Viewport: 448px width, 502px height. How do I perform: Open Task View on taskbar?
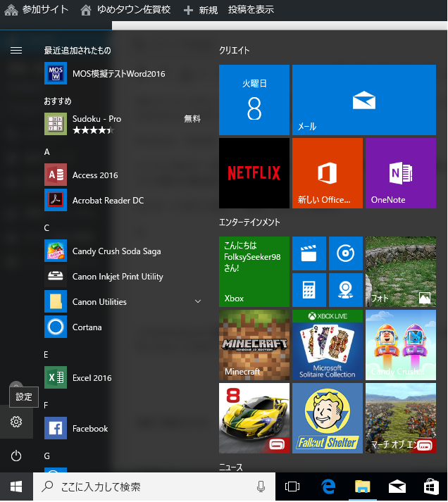[292, 487]
